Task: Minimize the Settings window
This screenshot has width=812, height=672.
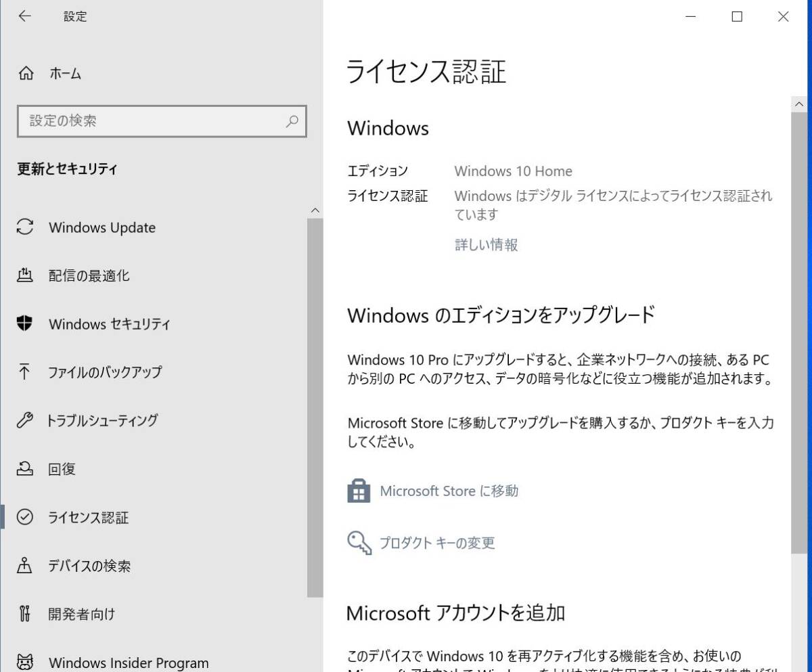Action: 691,17
